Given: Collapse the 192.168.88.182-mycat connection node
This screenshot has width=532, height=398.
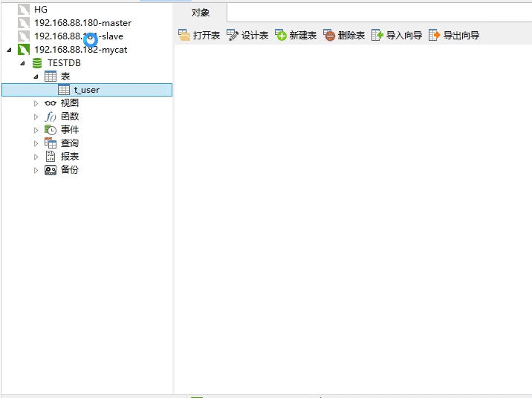Looking at the screenshot, I should pos(9,50).
